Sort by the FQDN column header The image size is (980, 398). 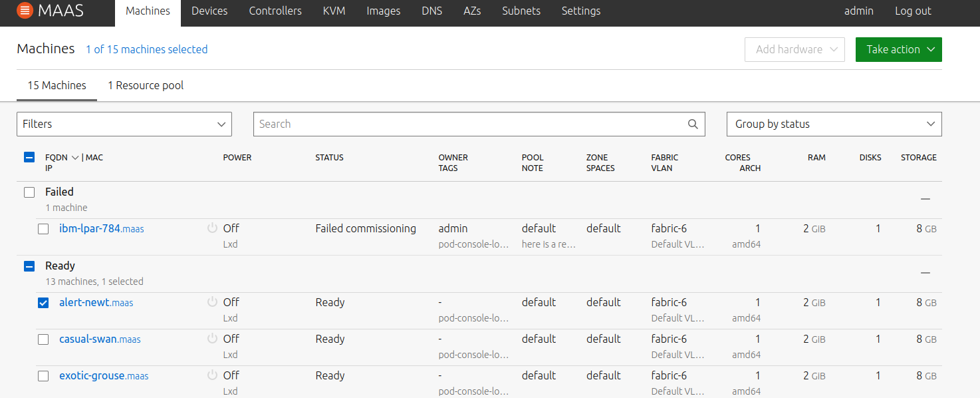[x=57, y=158]
